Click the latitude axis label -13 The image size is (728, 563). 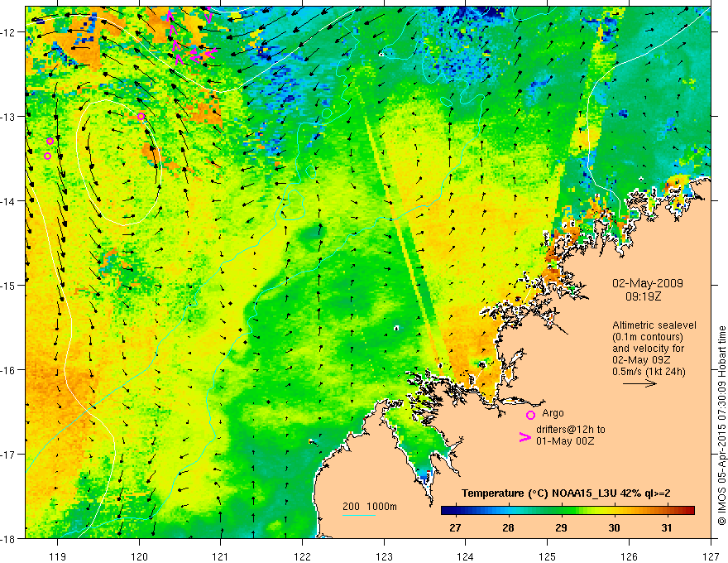point(8,117)
